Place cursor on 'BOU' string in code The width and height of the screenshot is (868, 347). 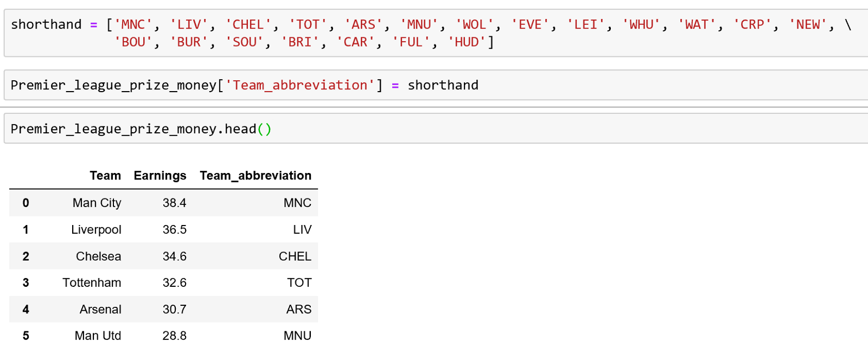click(133, 42)
